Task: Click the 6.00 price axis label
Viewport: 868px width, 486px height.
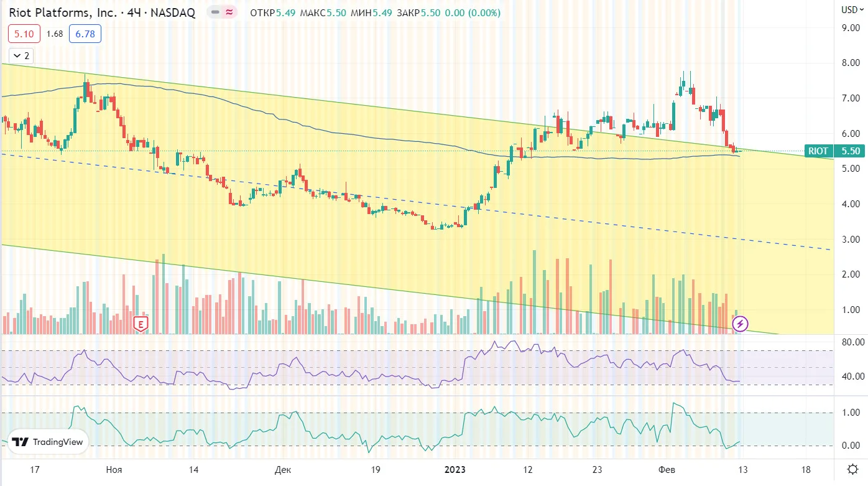Action: 849,134
